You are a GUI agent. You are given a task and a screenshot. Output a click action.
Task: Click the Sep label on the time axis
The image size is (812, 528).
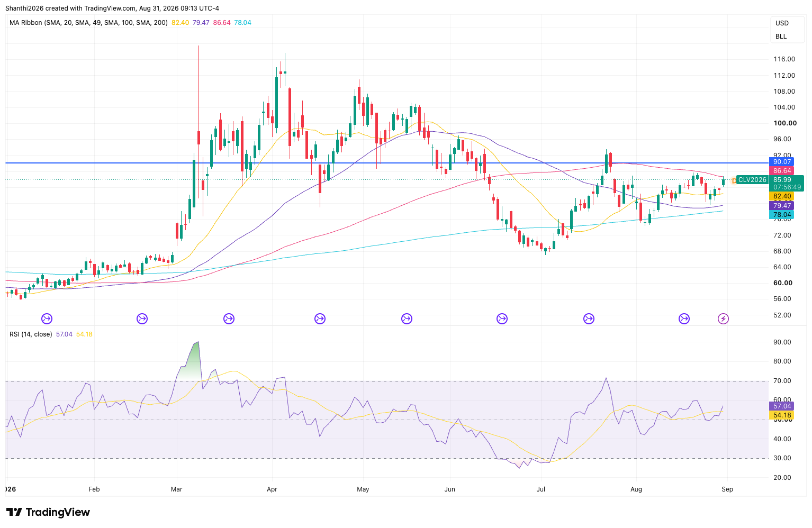[727, 489]
